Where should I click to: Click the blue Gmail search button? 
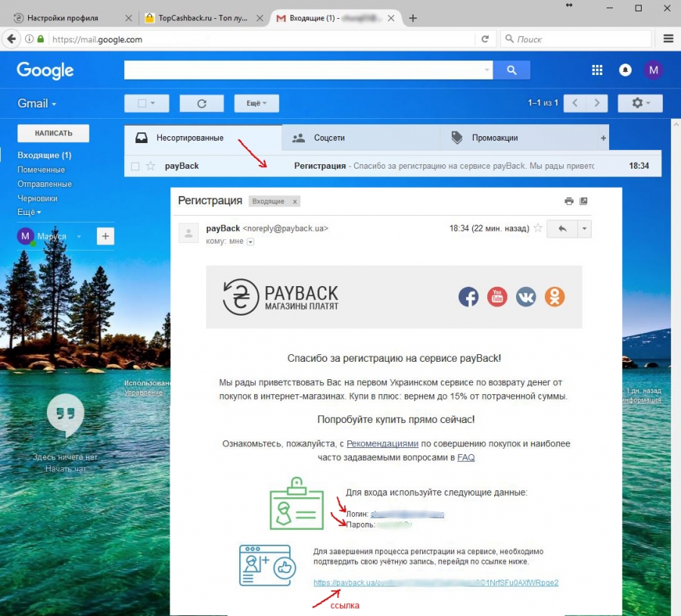click(x=512, y=70)
